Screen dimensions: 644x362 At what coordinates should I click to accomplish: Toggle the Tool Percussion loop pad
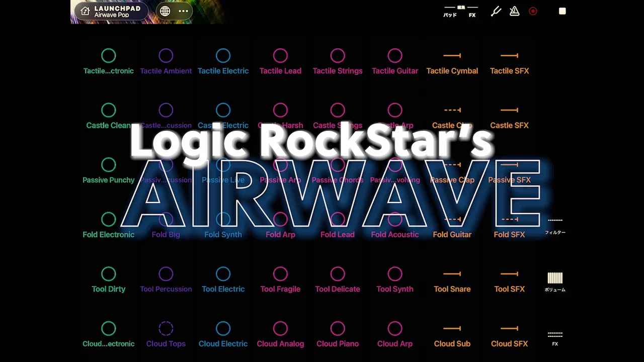[x=166, y=280]
